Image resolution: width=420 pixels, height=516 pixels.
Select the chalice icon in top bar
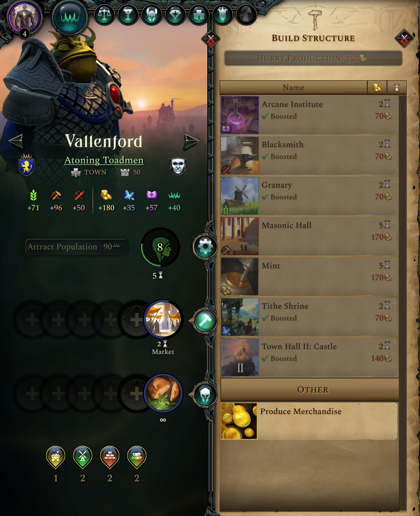coord(128,14)
